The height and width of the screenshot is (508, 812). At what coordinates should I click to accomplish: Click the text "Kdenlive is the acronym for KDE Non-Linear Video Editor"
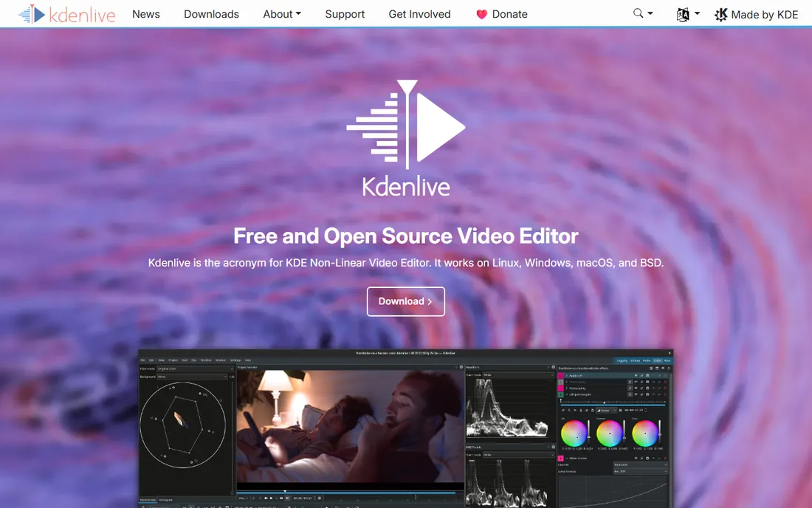[289, 263]
